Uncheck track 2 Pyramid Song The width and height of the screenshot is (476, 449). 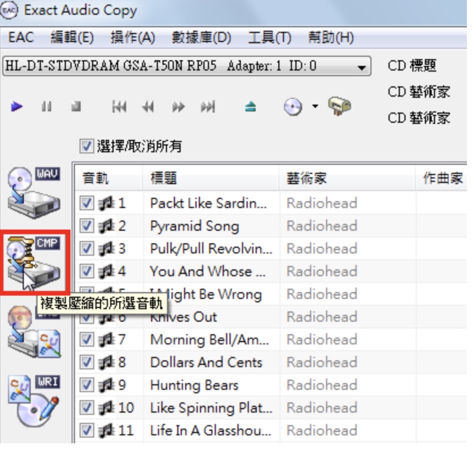pos(86,226)
